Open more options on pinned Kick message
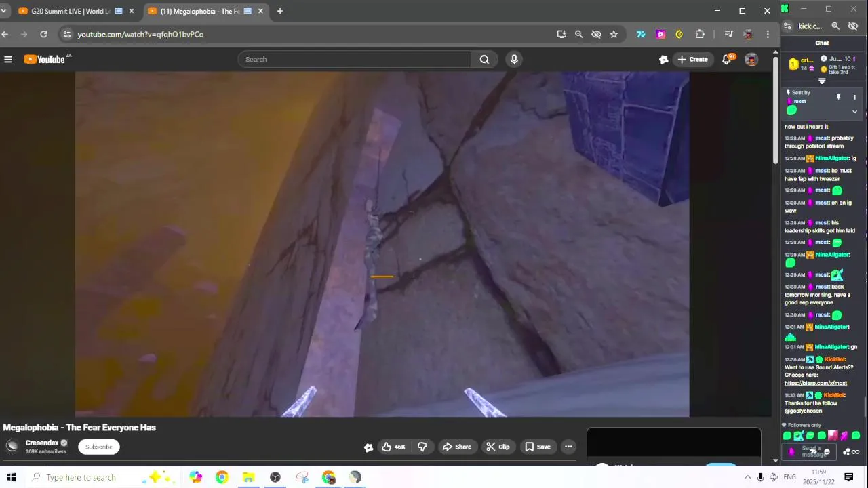Viewport: 868px width, 488px height. 854,98
